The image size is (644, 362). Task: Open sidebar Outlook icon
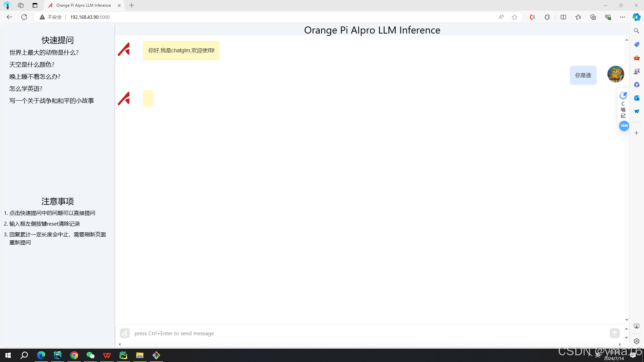pyautogui.click(x=636, y=98)
